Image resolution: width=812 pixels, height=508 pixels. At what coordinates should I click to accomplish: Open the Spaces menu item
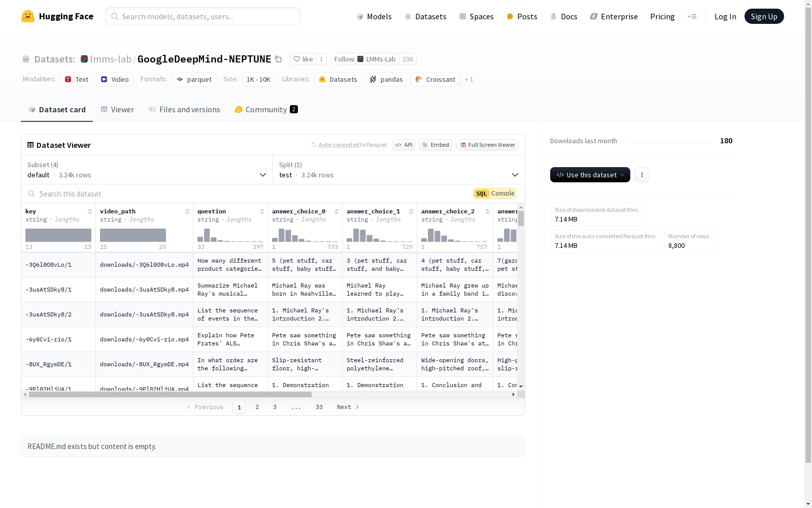pyautogui.click(x=476, y=16)
